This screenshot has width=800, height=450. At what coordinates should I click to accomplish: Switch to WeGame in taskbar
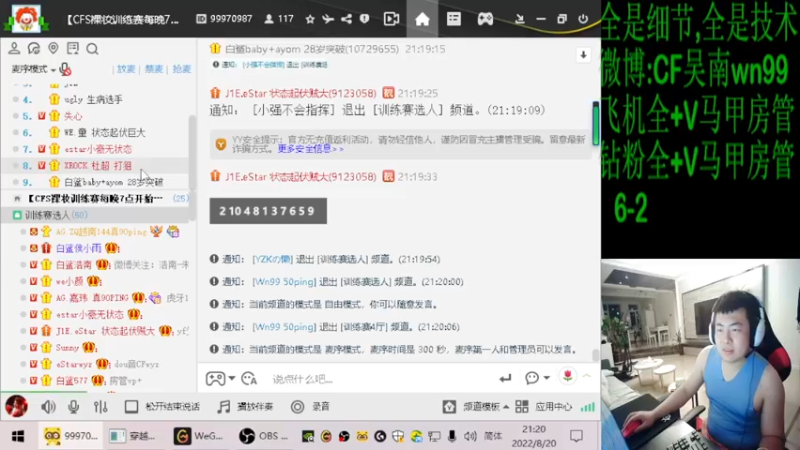click(x=198, y=436)
